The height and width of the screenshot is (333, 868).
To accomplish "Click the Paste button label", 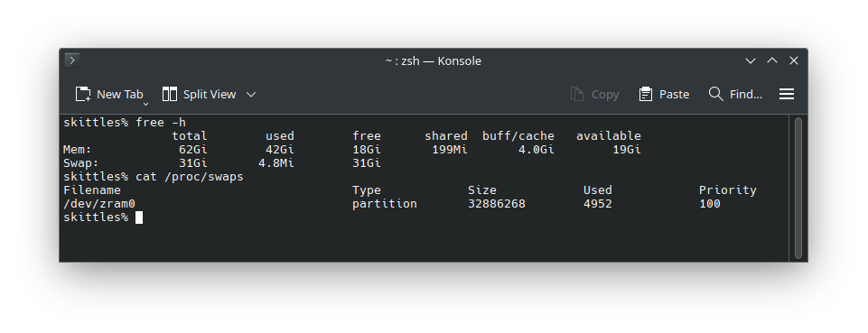I will [674, 95].
